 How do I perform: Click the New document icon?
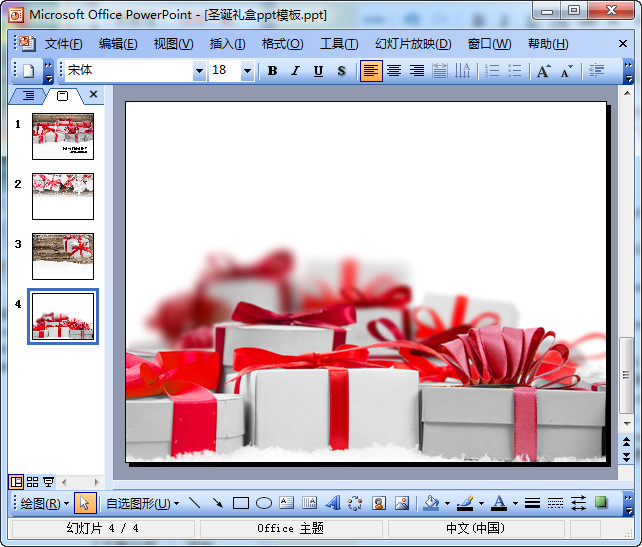tap(28, 71)
